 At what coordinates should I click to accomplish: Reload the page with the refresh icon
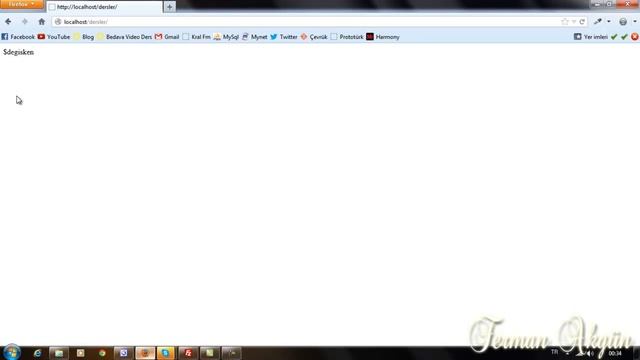pyautogui.click(x=582, y=22)
